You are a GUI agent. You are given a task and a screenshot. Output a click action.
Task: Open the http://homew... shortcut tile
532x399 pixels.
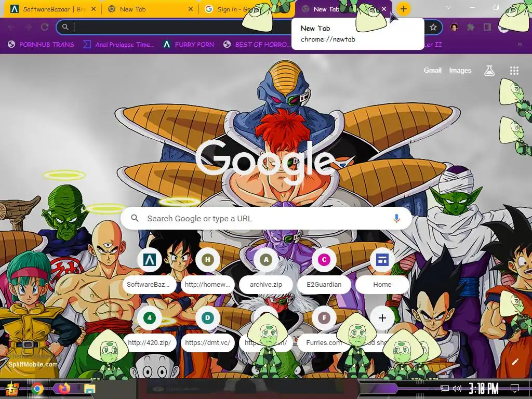pyautogui.click(x=208, y=271)
